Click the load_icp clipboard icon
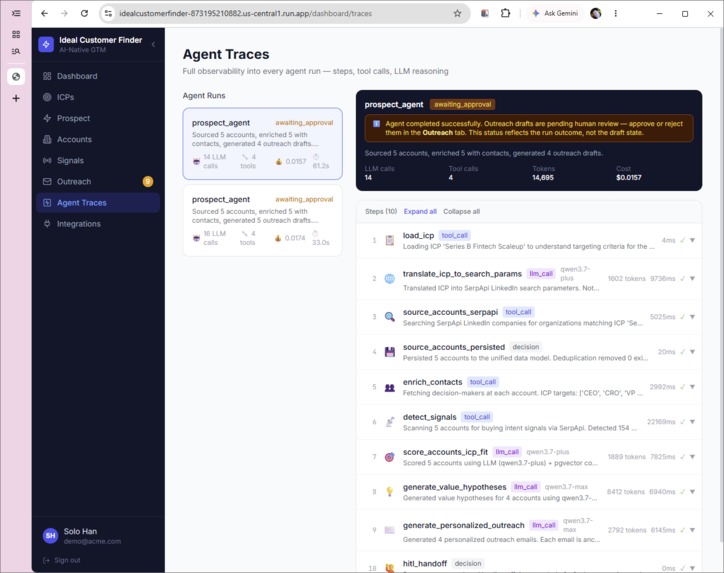 point(390,241)
